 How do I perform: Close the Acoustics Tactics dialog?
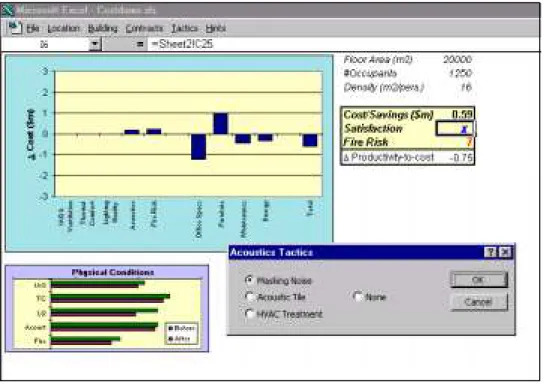point(505,252)
